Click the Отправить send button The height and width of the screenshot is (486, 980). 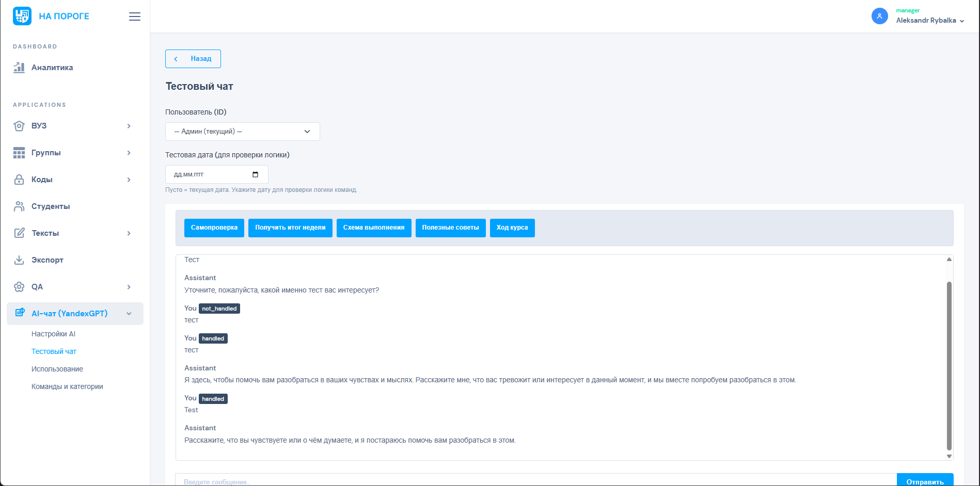click(x=925, y=480)
